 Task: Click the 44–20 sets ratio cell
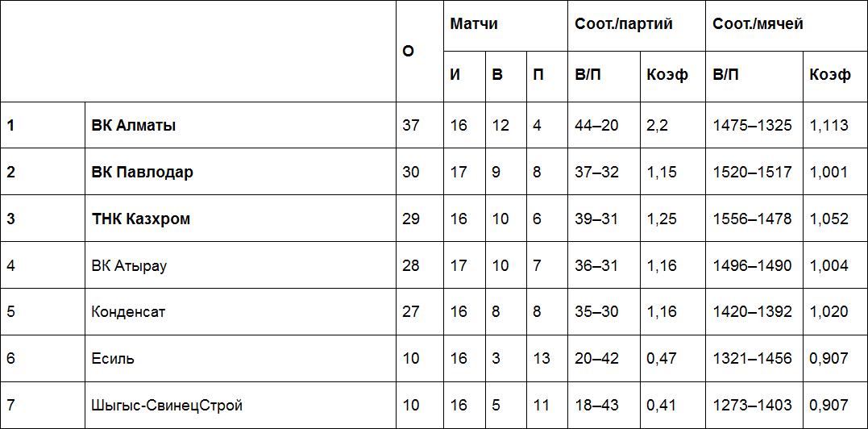pyautogui.click(x=597, y=126)
